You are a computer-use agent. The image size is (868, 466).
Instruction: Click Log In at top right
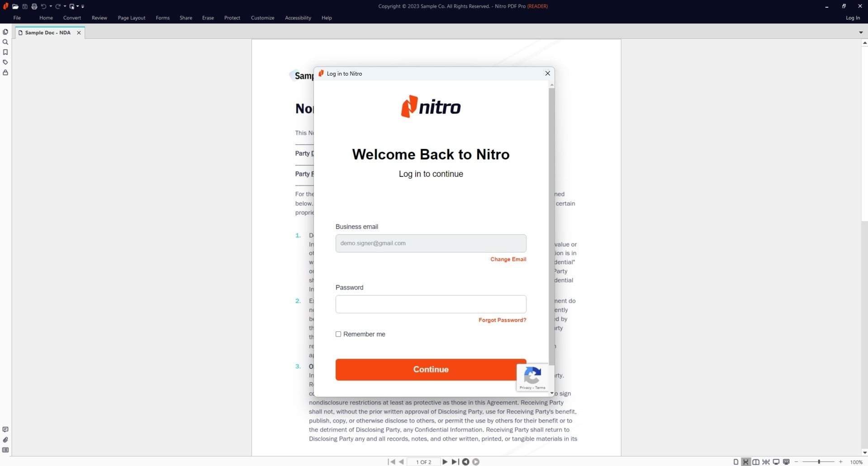point(853,18)
